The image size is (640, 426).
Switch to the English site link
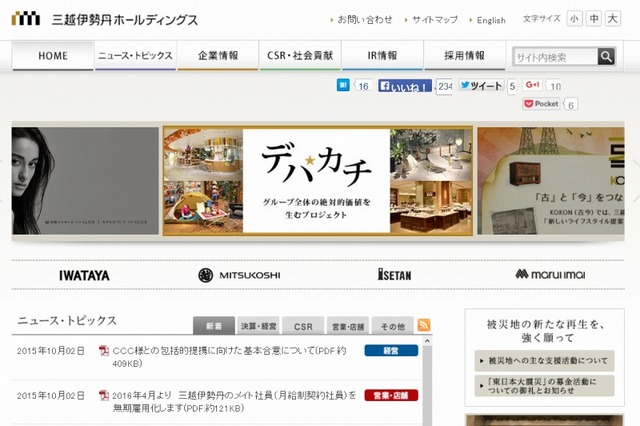point(491,20)
